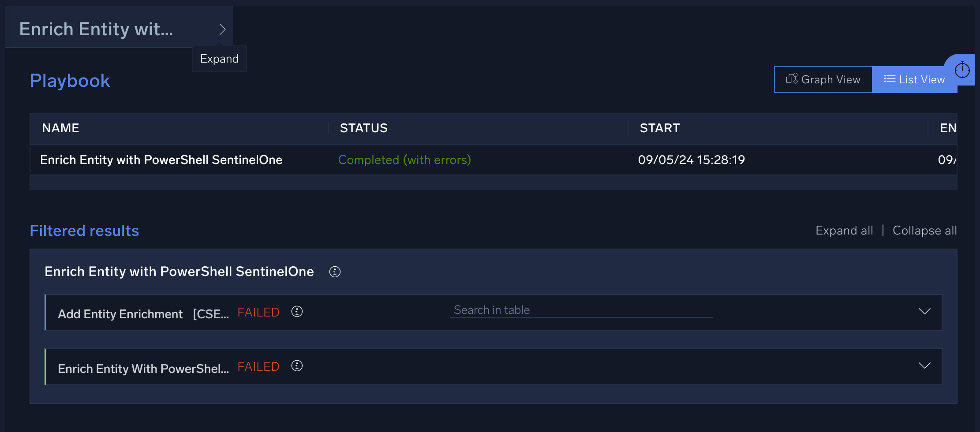Expand Add Entity Enrichment result details
Viewport: 980px width, 432px height.
925,312
